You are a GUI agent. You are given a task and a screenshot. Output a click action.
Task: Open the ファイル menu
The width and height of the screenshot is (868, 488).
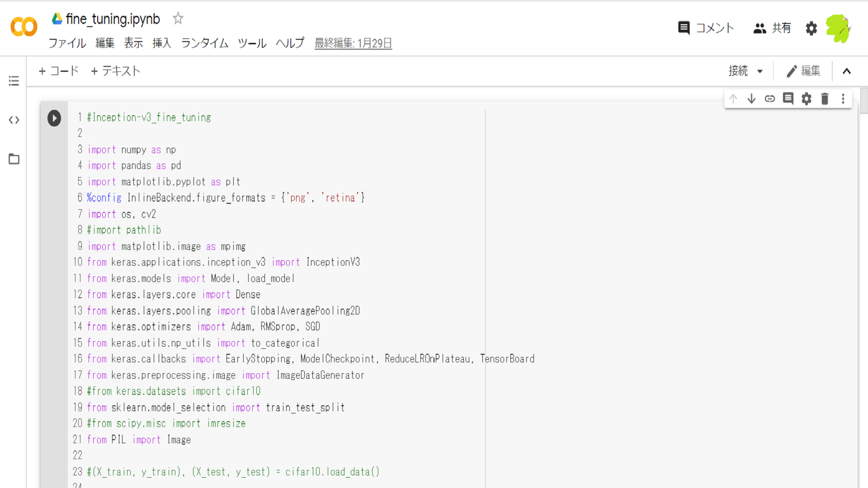point(67,43)
